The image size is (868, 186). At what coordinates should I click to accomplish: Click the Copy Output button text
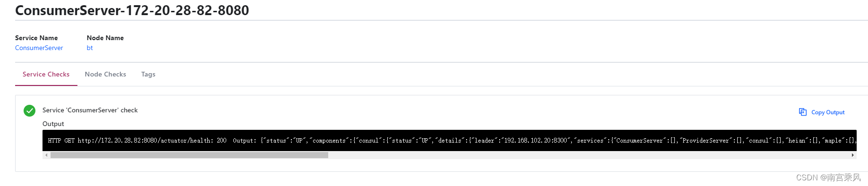(x=828, y=112)
